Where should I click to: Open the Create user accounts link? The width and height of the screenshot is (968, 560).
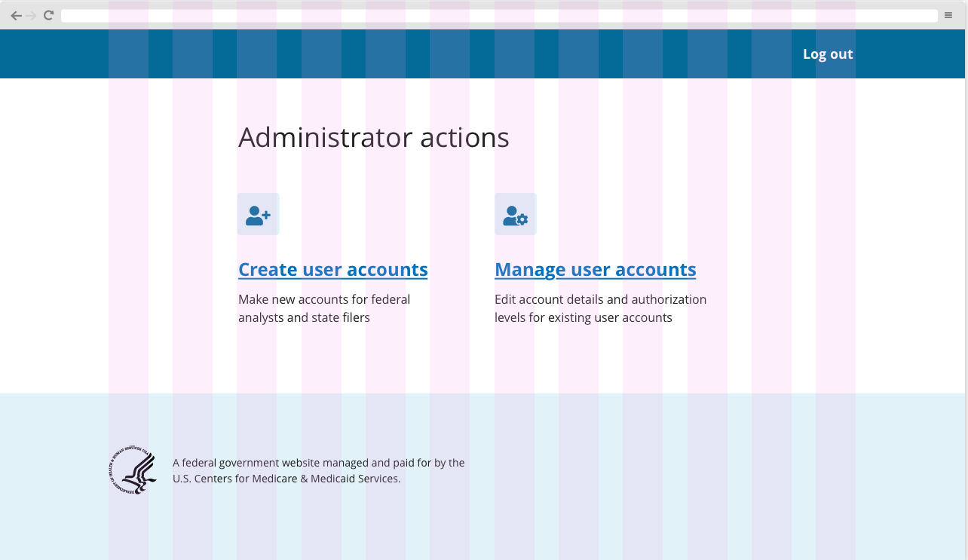click(x=332, y=269)
